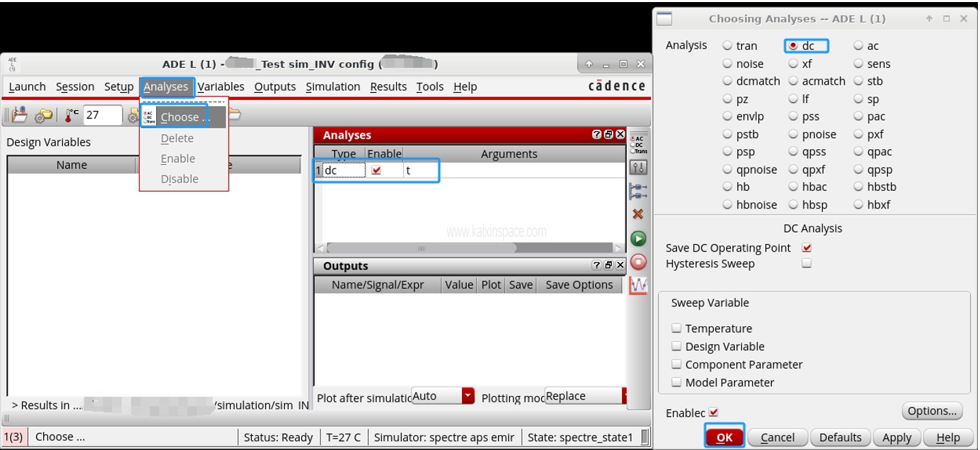Enable the Component Parameter sweep checkbox
Image resolution: width=980 pixels, height=450 pixels.
click(x=676, y=365)
